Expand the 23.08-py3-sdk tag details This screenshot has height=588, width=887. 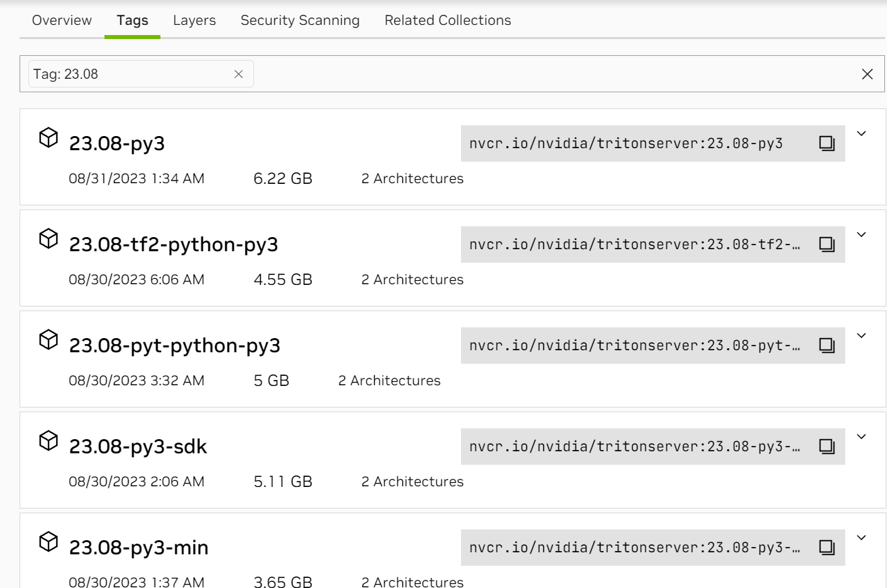pyautogui.click(x=861, y=436)
